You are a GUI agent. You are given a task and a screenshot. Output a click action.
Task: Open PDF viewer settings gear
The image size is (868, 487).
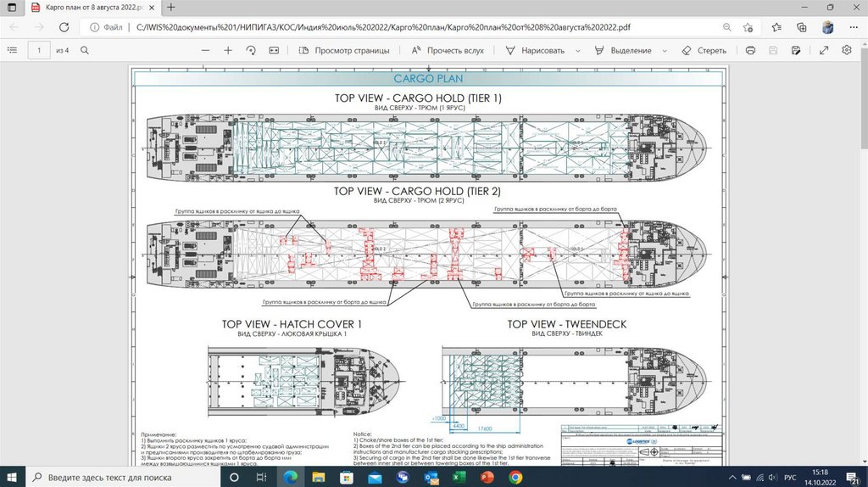tap(846, 50)
